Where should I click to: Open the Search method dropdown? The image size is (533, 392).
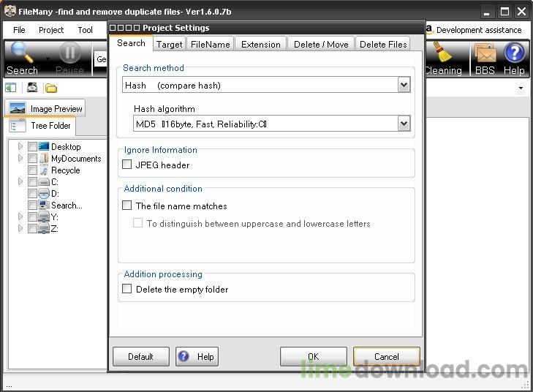click(x=404, y=85)
